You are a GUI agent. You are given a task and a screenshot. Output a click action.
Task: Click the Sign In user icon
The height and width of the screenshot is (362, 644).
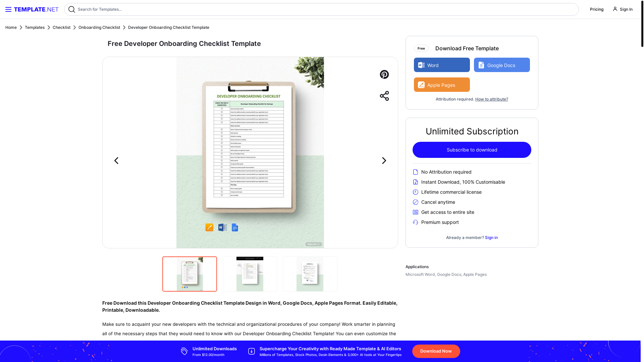pos(615,9)
